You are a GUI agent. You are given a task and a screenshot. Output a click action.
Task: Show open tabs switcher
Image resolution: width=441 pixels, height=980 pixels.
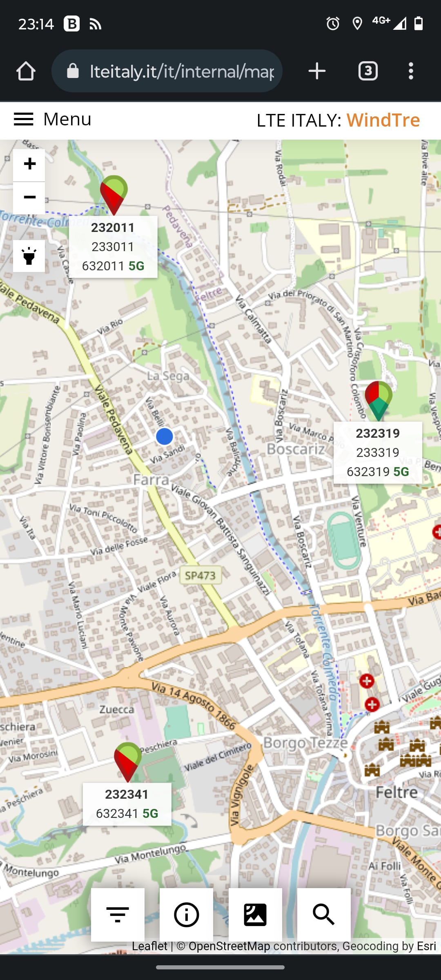(x=368, y=71)
